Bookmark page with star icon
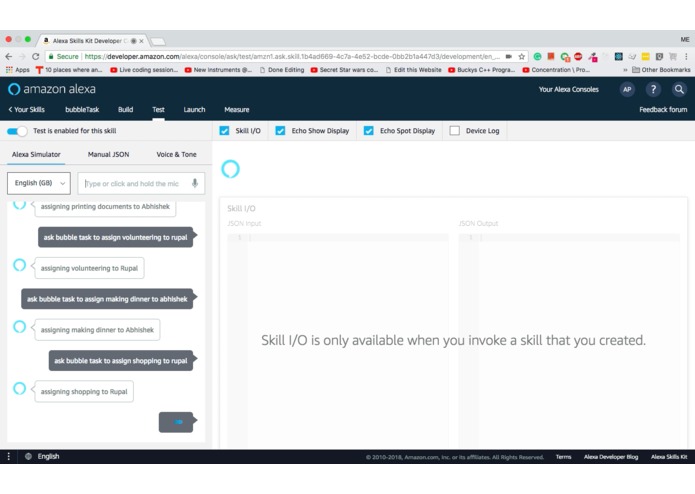This screenshot has width=695, height=494. [522, 56]
